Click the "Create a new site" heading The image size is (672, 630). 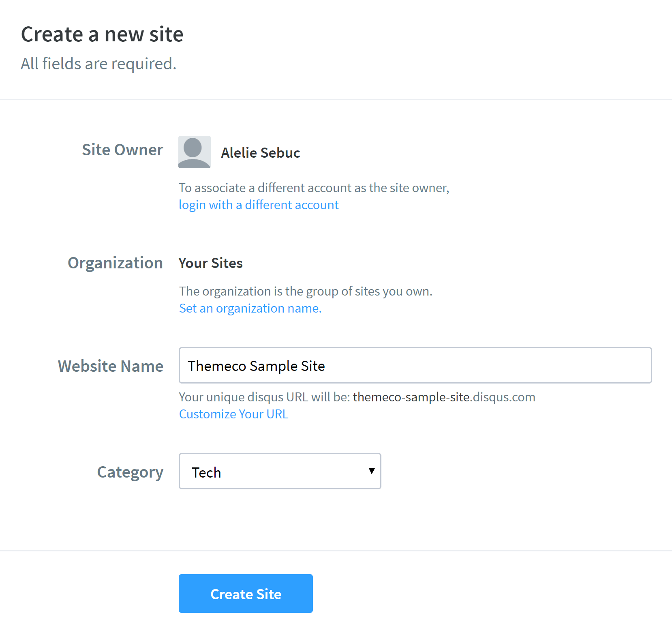[102, 34]
